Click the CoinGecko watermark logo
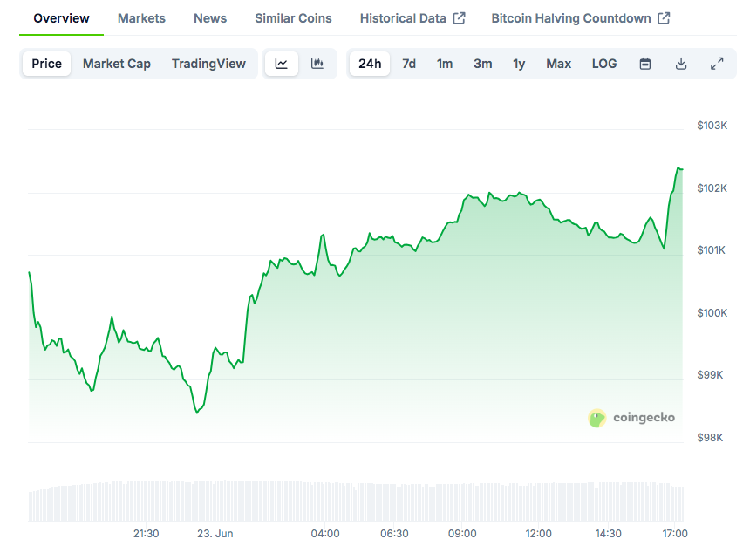This screenshot has width=743, height=560. click(631, 418)
